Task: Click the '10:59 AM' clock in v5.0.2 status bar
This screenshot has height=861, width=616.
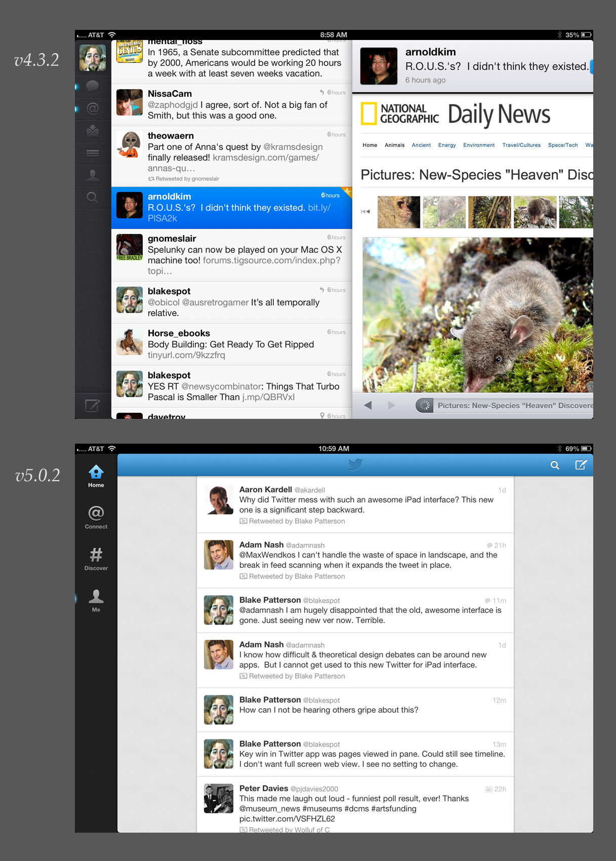Action: pyautogui.click(x=334, y=449)
